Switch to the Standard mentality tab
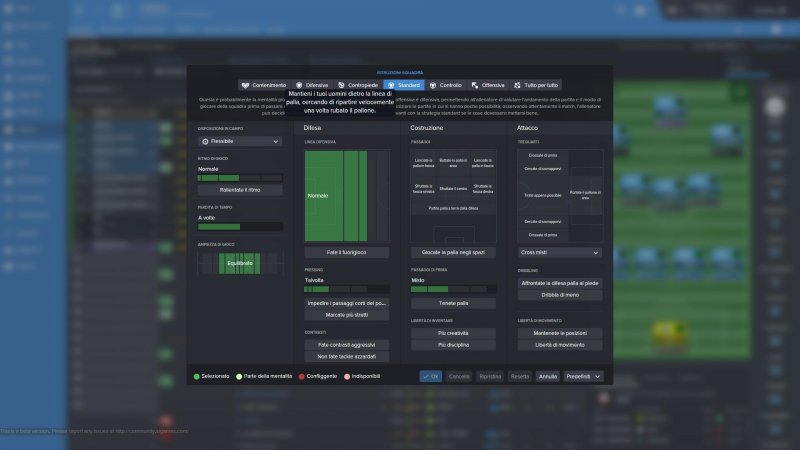Image resolution: width=800 pixels, height=450 pixels. (403, 85)
